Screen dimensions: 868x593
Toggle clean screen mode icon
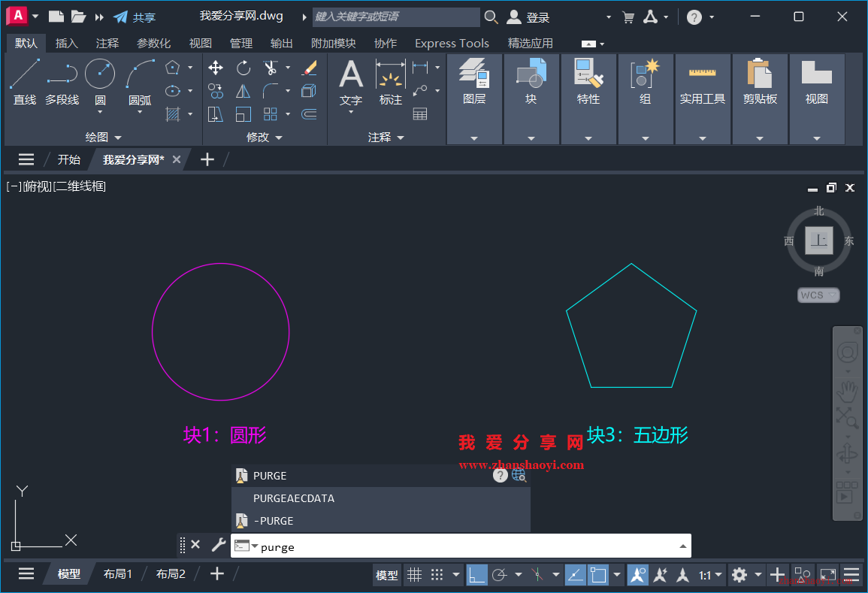coord(828,575)
